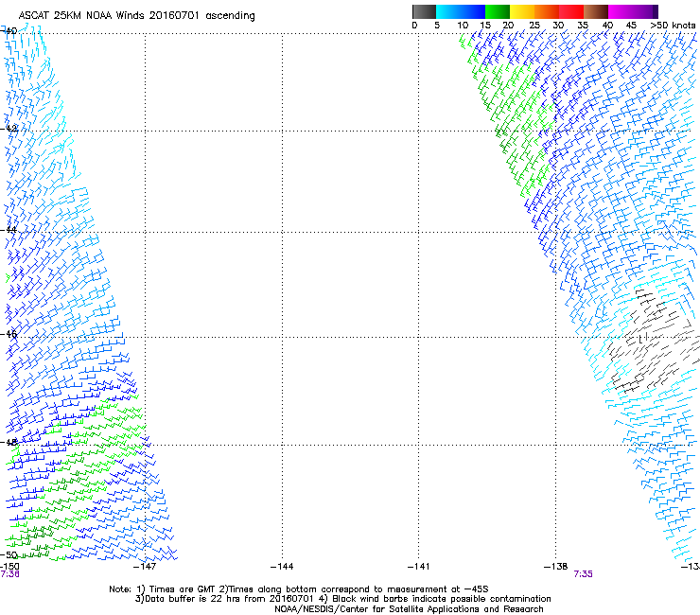Click the latitude label '-44'
Screen dimensions: 700x615
[9, 230]
